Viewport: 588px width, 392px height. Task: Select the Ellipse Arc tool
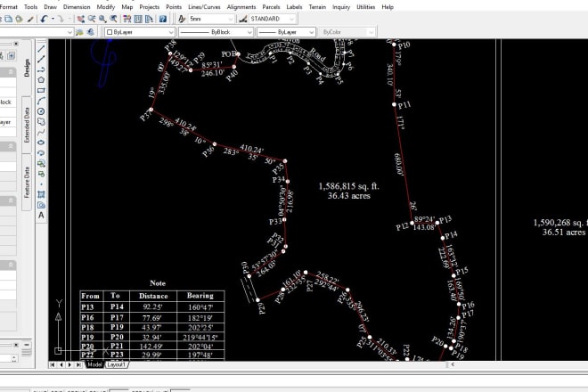click(41, 153)
